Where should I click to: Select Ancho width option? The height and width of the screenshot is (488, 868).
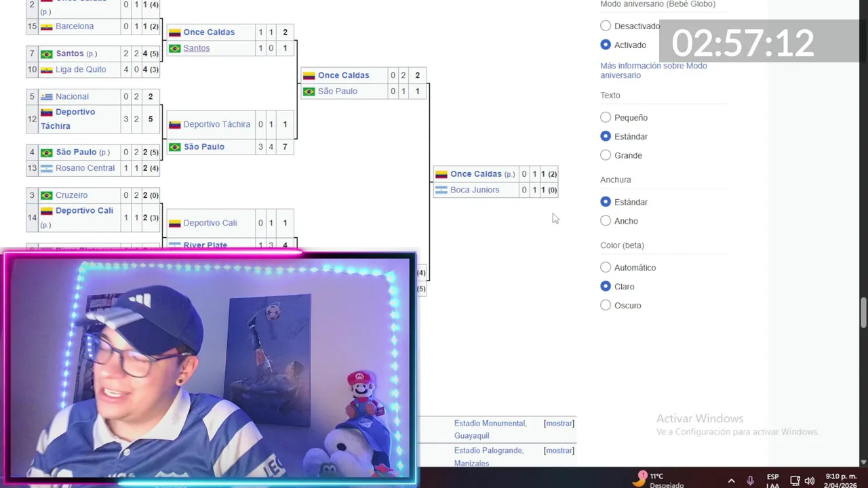click(606, 221)
